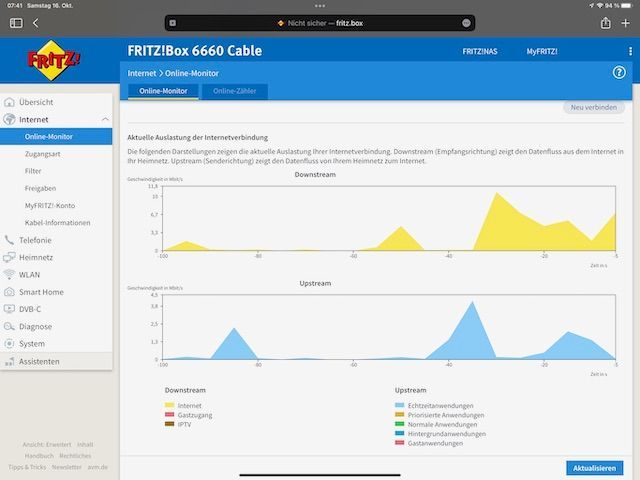Click the Internet globe icon
Screen dimensions: 640x480
coord(9,119)
